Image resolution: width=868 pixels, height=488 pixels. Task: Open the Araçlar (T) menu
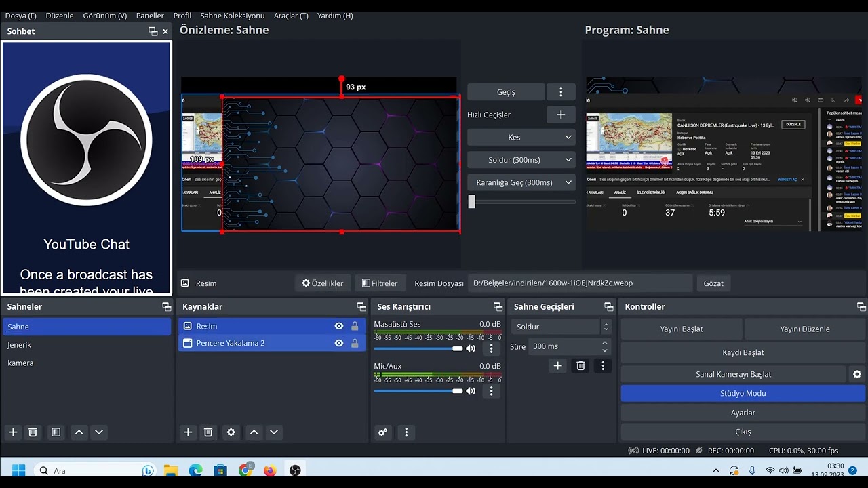click(291, 16)
